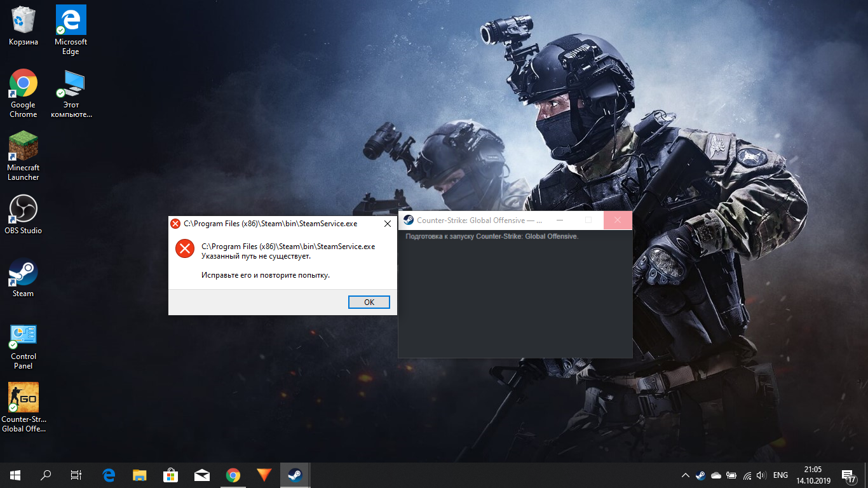The width and height of the screenshot is (868, 488).
Task: Click the "Исправьте его и повторите попытку." text
Action: [266, 275]
